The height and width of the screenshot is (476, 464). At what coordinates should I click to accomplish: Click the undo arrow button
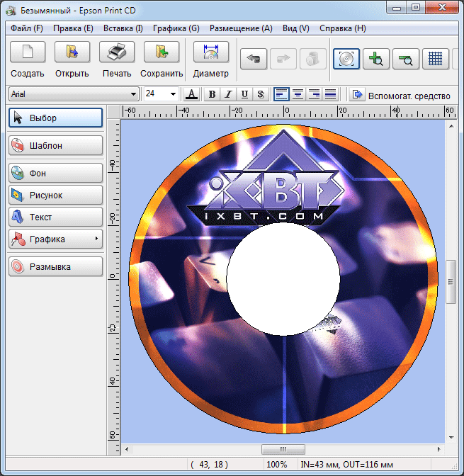coord(254,59)
